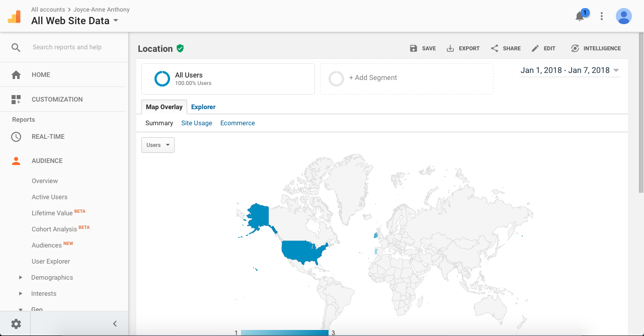Click the green verified shield icon

[x=180, y=48]
